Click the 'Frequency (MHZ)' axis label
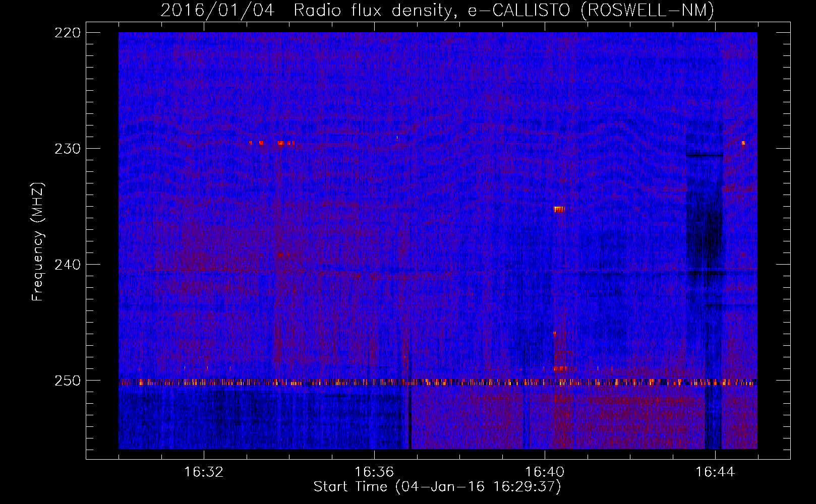The width and height of the screenshot is (816, 504). click(38, 241)
